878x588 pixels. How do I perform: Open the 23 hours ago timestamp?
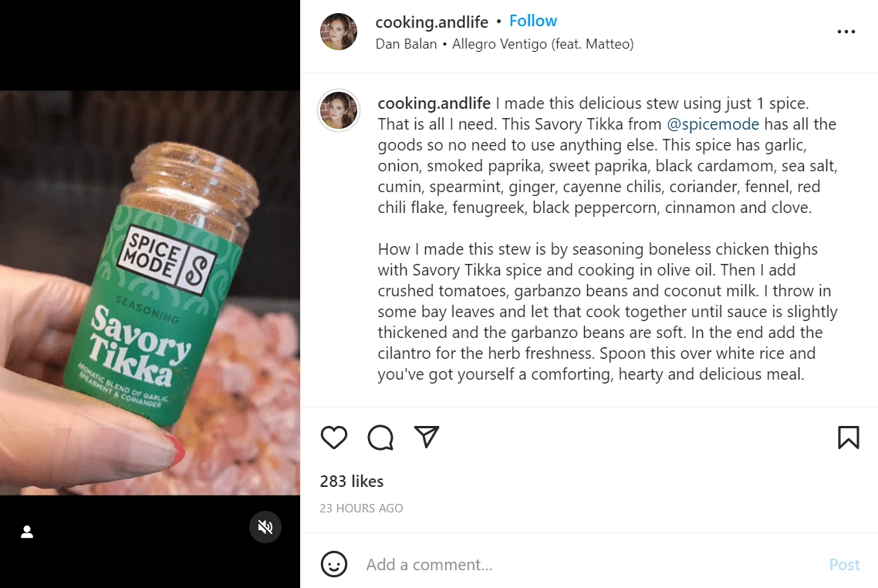click(361, 509)
